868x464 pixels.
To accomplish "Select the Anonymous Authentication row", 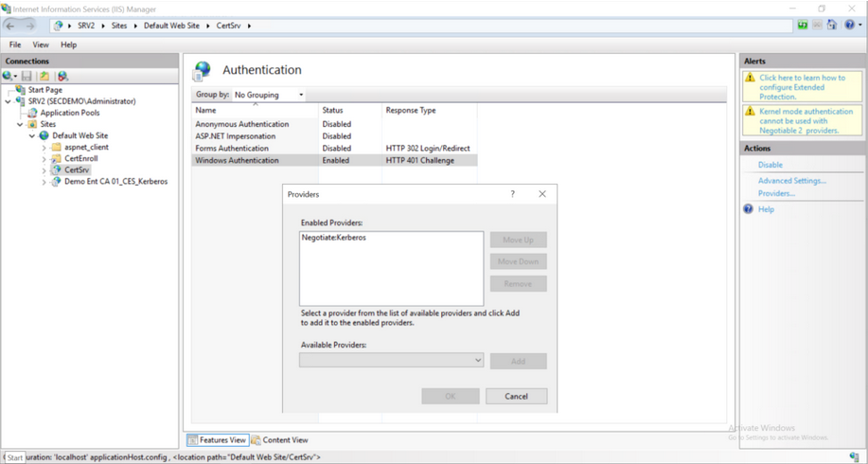I will point(334,124).
